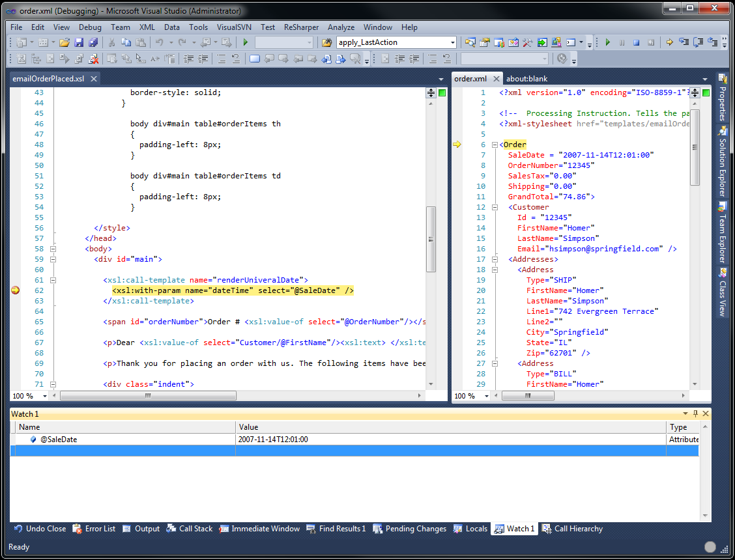Click the Show Next Statement yellow arrow
735x560 pixels.
click(669, 42)
